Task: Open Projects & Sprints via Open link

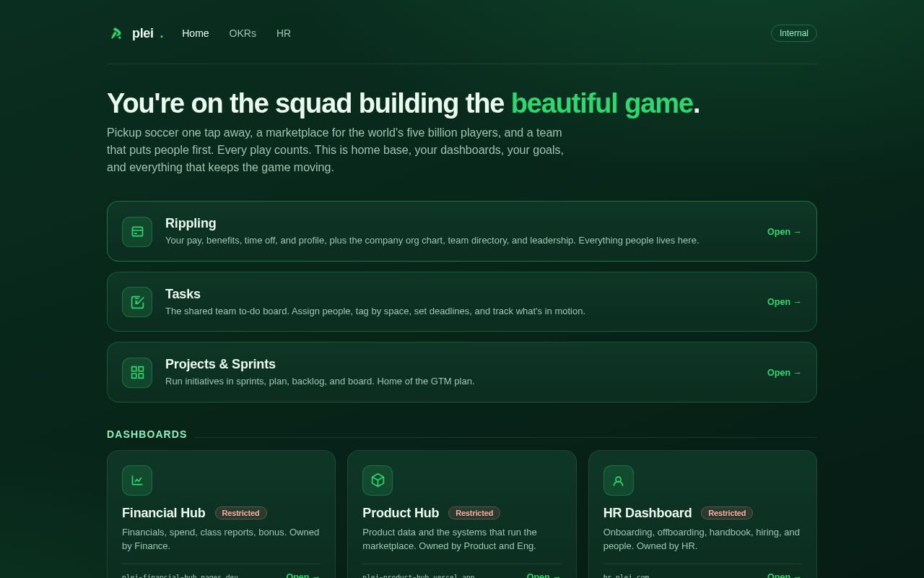Action: (x=784, y=373)
